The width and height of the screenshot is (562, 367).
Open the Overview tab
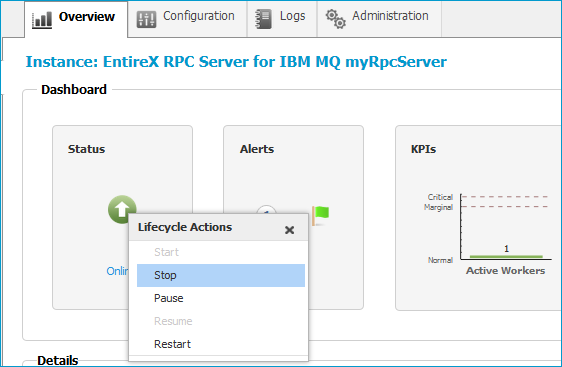click(76, 19)
